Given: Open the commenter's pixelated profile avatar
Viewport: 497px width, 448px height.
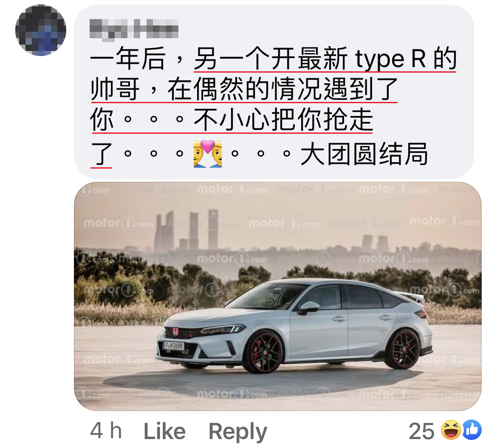Looking at the screenshot, I should [x=41, y=31].
